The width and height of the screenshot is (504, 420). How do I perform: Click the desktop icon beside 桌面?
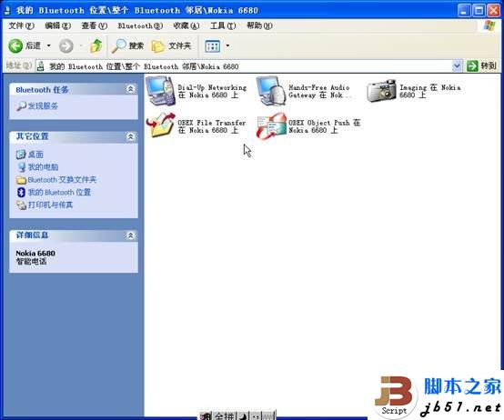click(21, 155)
